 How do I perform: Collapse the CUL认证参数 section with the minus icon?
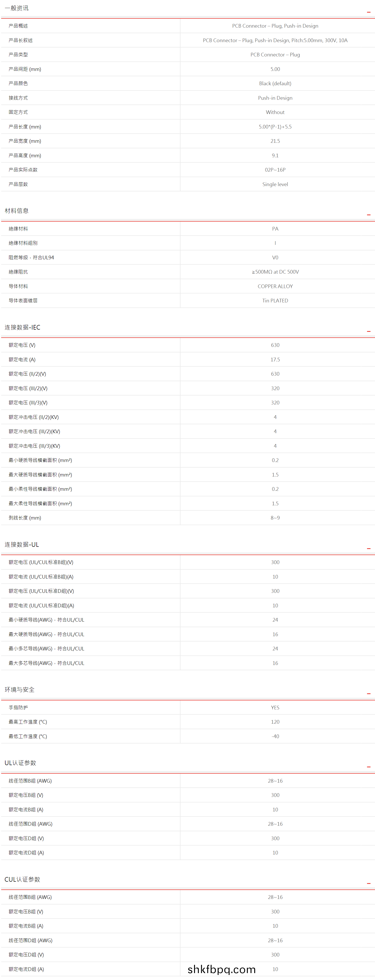click(x=368, y=883)
